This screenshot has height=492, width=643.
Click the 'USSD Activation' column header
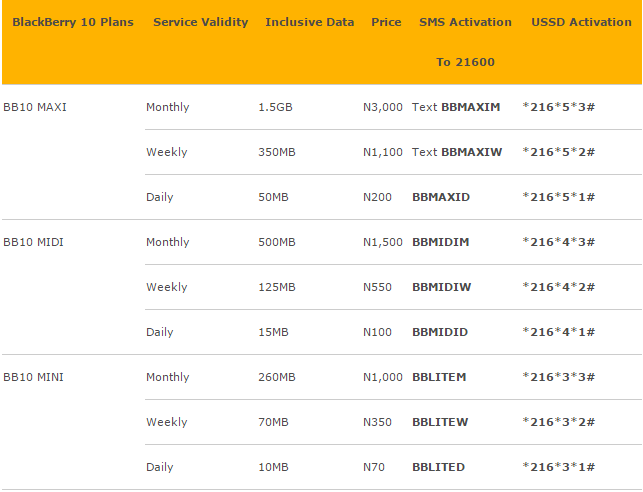click(581, 22)
